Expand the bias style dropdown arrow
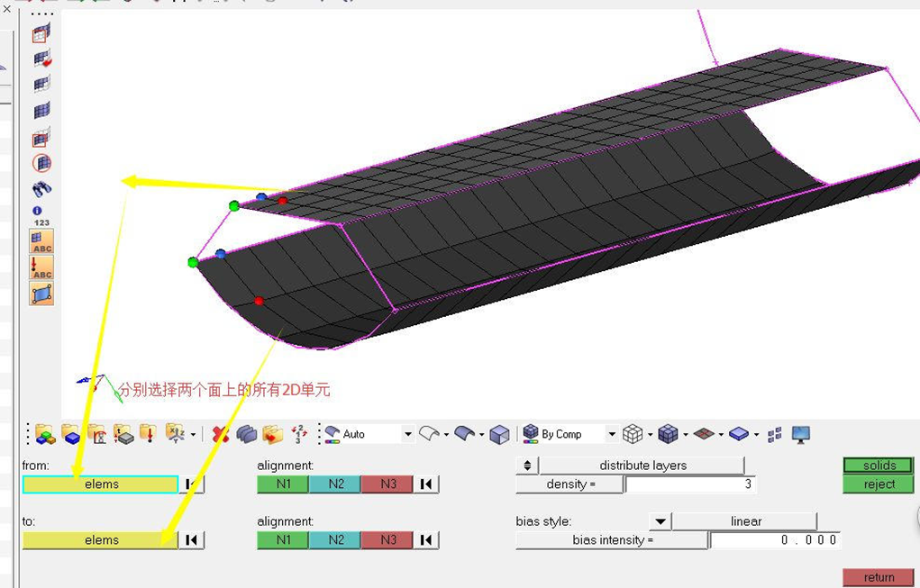 tap(660, 521)
